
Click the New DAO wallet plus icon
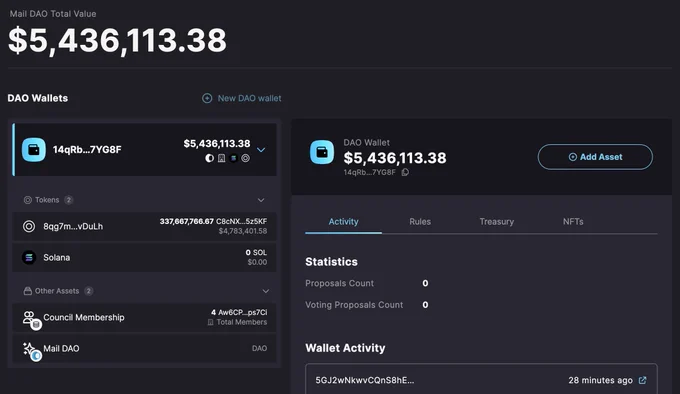[207, 98]
